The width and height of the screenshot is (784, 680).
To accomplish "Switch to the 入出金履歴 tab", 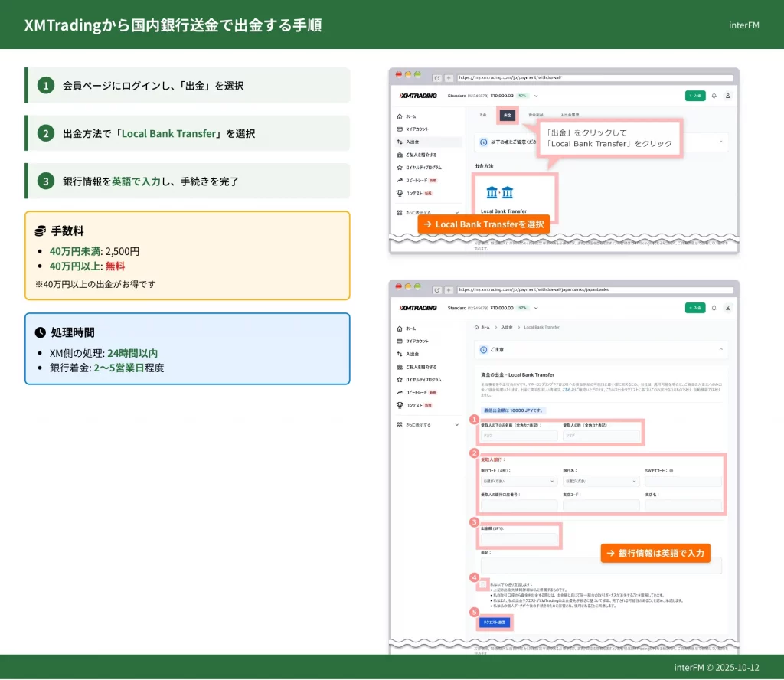I will tap(571, 115).
